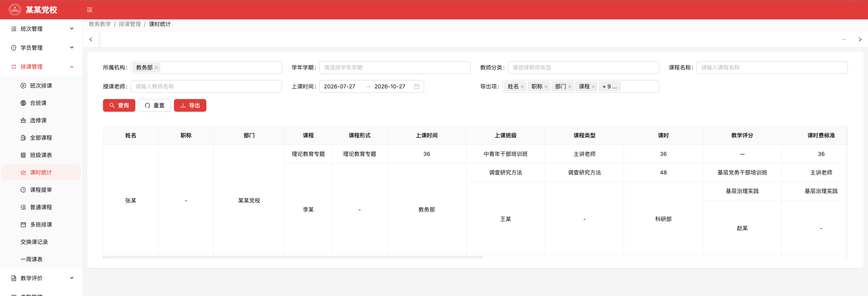Click the 排课管理 section icon
868x296 pixels.
tap(14, 67)
